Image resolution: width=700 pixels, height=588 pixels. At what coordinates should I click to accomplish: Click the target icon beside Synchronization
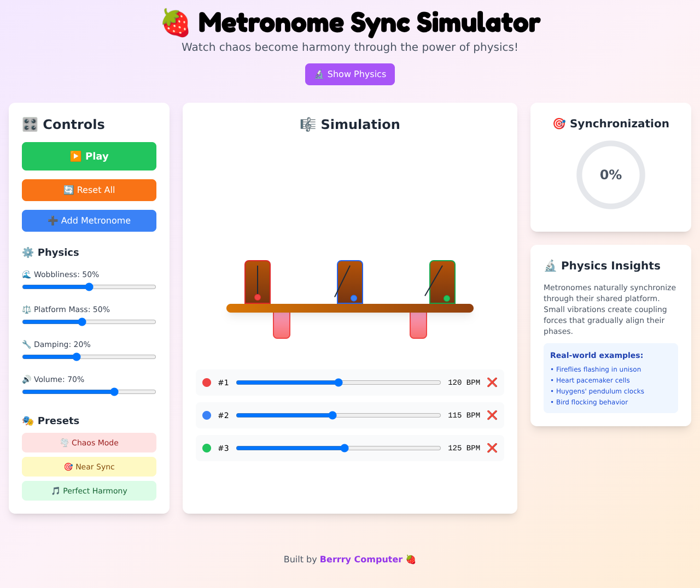(x=558, y=124)
